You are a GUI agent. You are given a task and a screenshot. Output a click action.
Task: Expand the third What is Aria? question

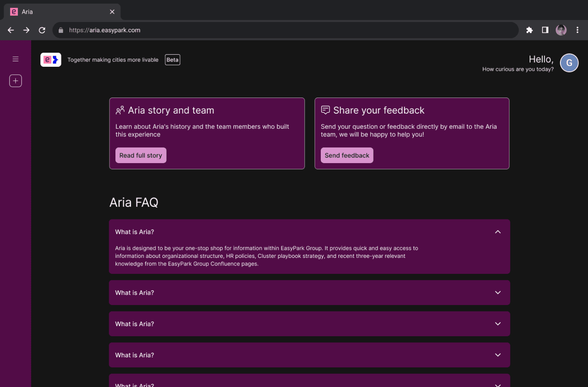310,324
